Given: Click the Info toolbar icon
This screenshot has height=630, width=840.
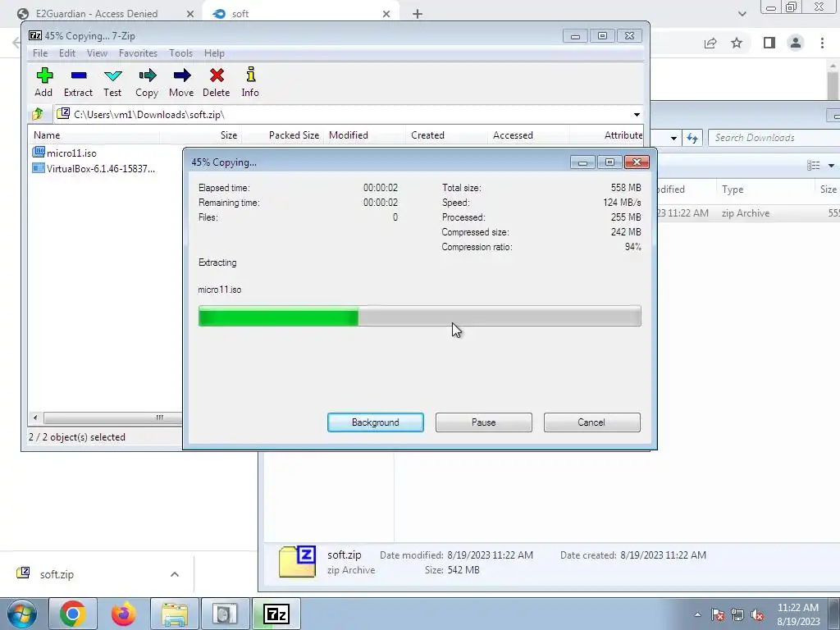Looking at the screenshot, I should pyautogui.click(x=250, y=82).
